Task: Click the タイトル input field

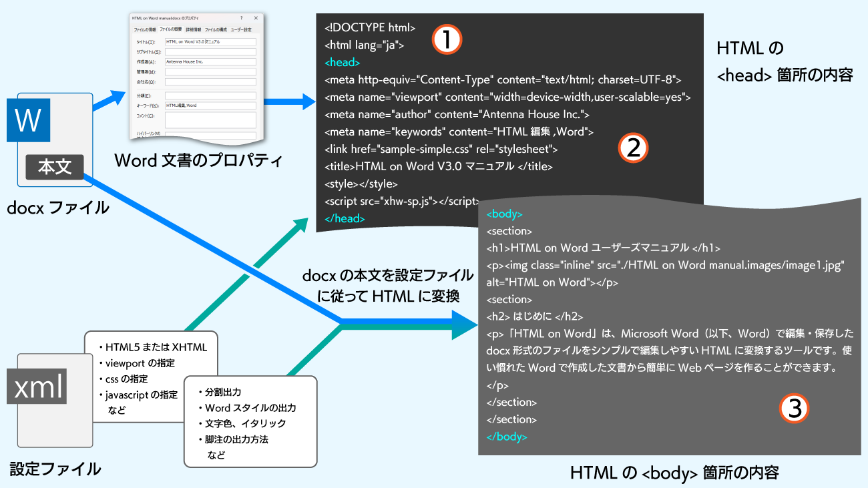Action: click(x=210, y=41)
